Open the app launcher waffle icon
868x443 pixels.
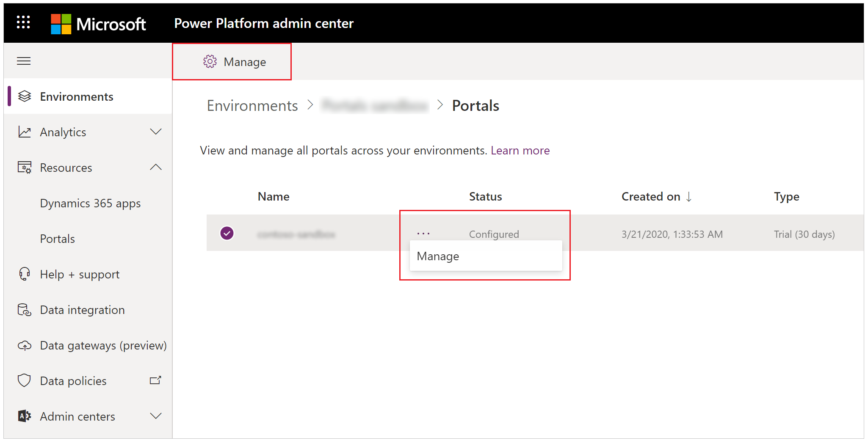23,22
